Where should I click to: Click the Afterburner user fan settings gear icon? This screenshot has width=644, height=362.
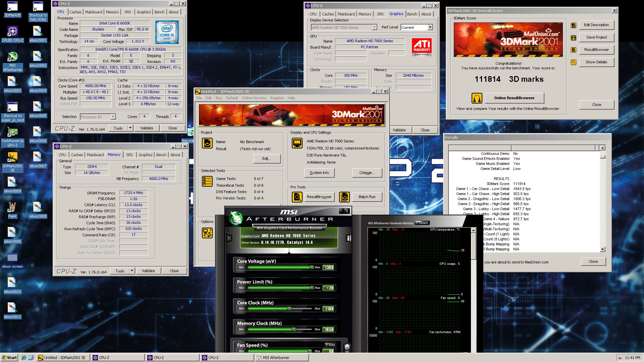pos(347,347)
